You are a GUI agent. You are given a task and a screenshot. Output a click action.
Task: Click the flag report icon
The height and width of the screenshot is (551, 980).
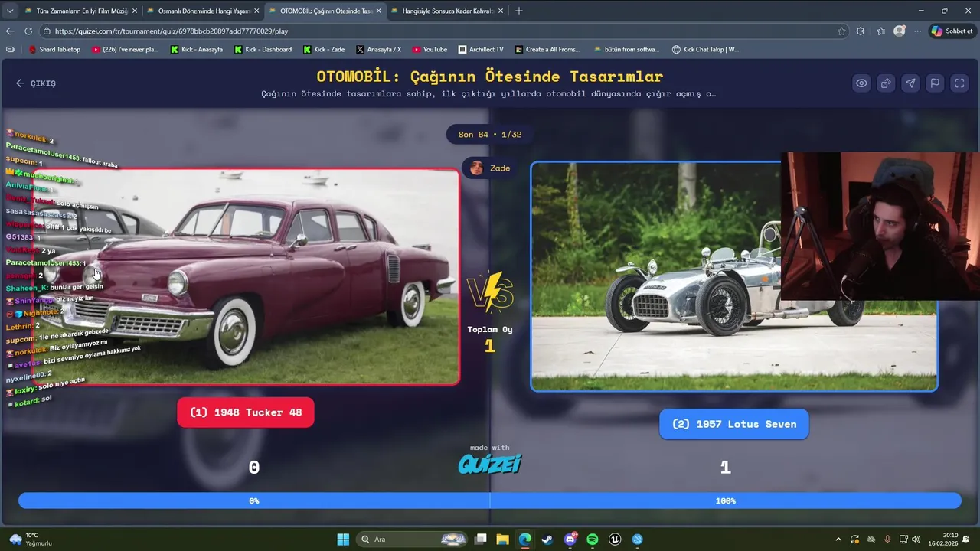click(935, 83)
